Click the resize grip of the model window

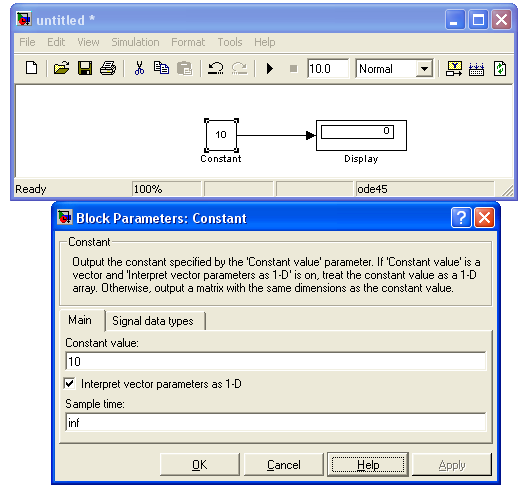[507, 190]
